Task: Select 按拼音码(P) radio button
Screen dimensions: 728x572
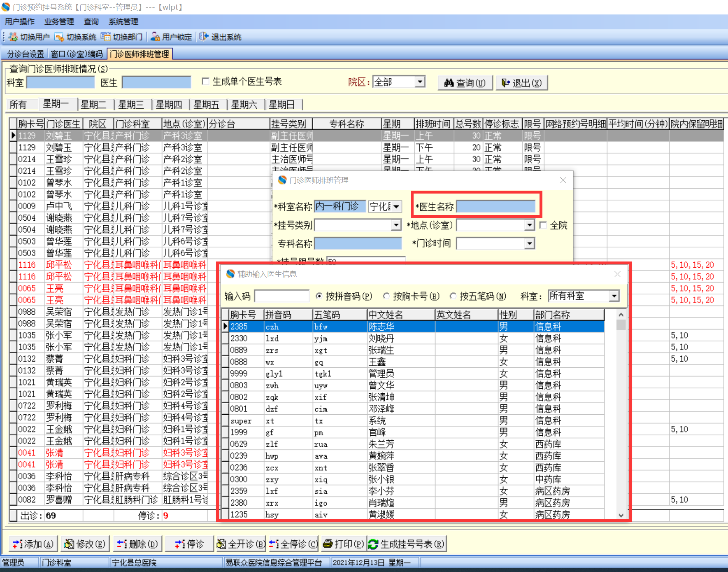Action: coord(319,296)
